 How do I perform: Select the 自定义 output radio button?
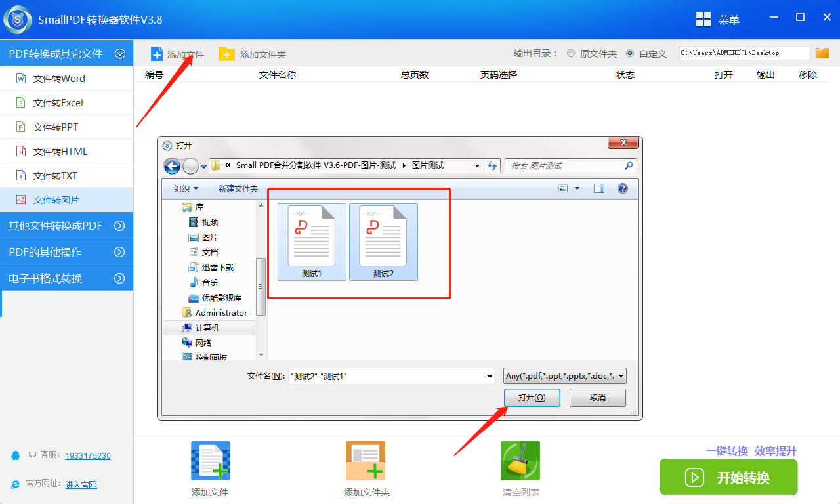pos(630,54)
